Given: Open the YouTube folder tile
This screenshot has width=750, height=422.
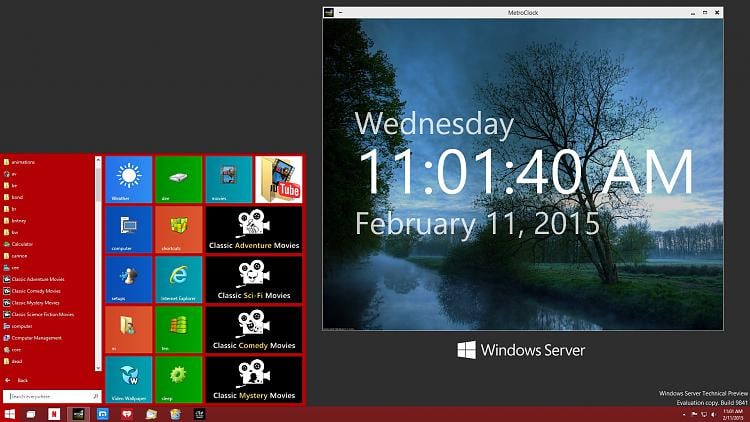Looking at the screenshot, I should pos(278,179).
